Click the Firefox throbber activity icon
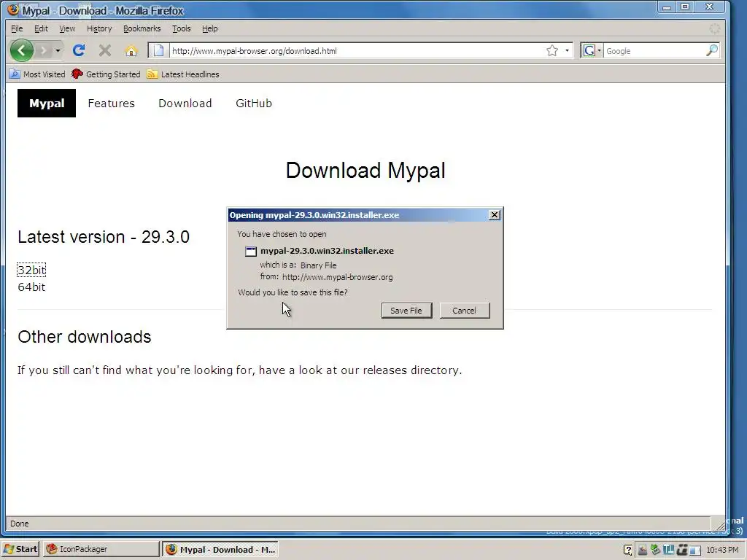The height and width of the screenshot is (560, 747). [x=715, y=28]
